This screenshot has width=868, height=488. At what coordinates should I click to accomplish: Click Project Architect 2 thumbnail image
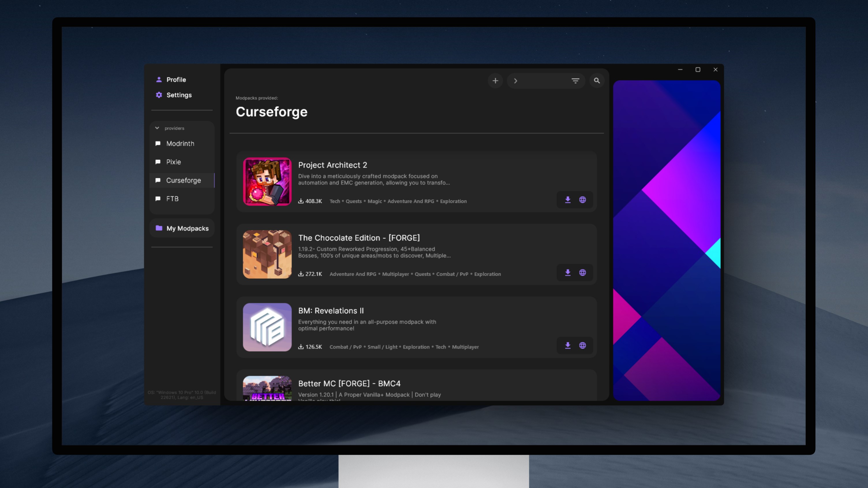(x=267, y=181)
